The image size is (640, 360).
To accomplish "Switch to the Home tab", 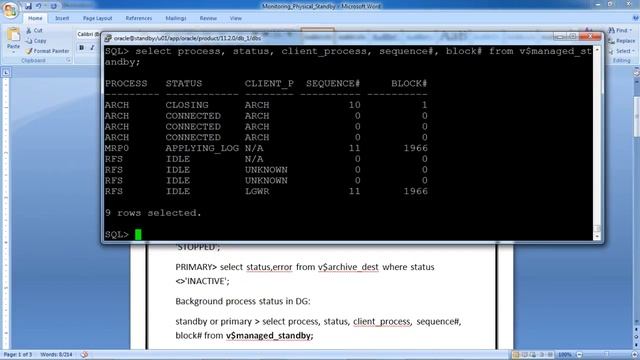I will 35,18.
